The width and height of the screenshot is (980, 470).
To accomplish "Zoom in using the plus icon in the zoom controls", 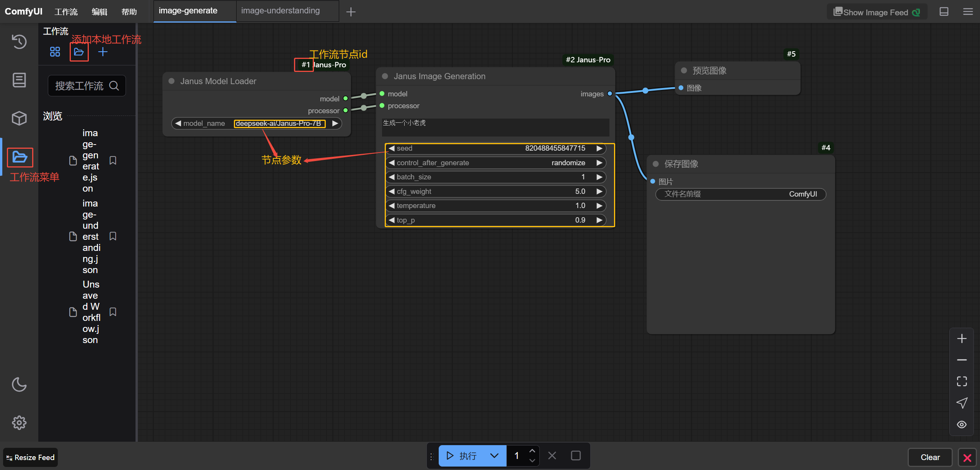I will coord(962,338).
